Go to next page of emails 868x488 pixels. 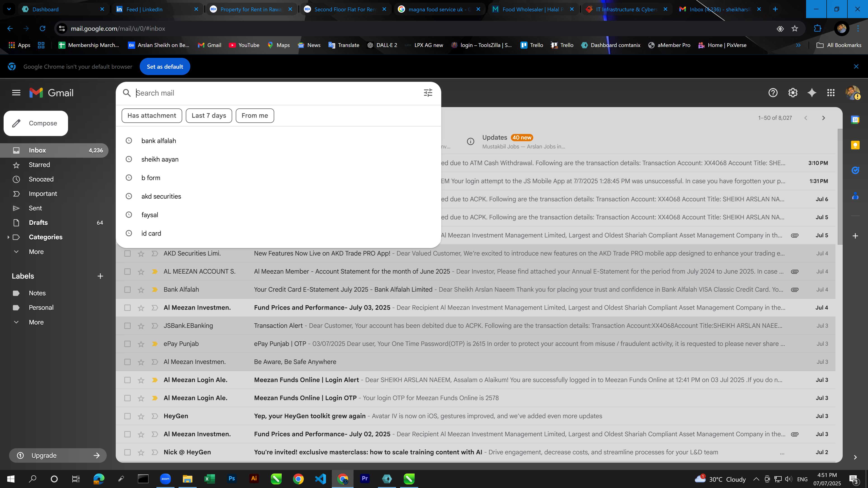click(823, 118)
